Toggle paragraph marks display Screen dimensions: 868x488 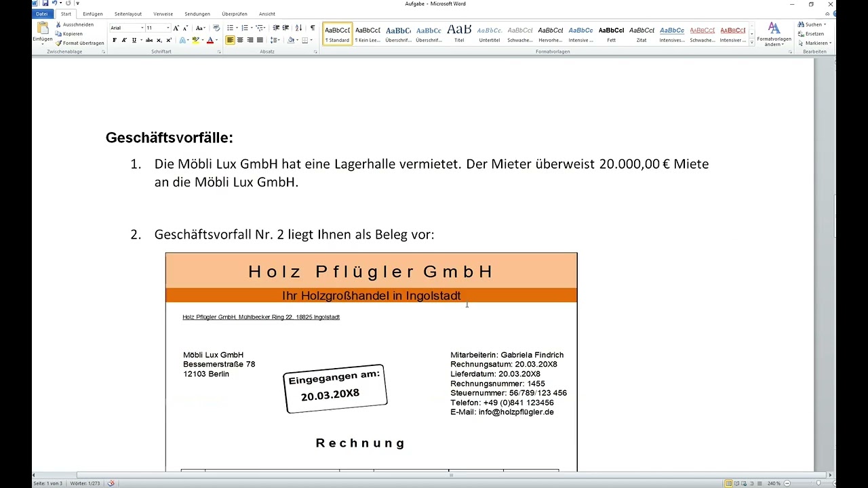(x=312, y=28)
